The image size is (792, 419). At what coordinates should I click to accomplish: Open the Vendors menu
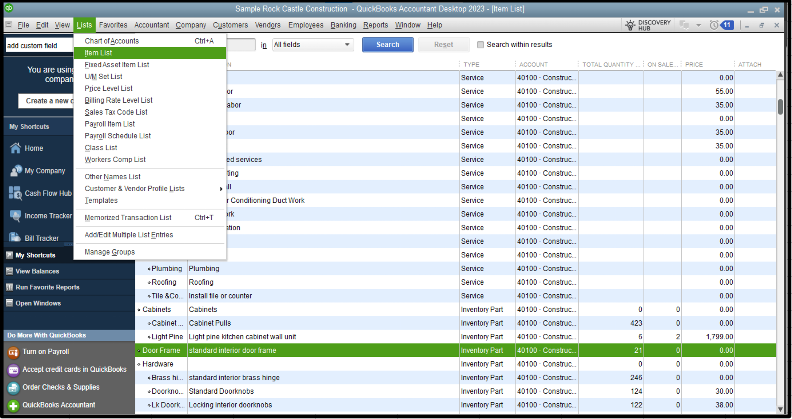coord(268,25)
